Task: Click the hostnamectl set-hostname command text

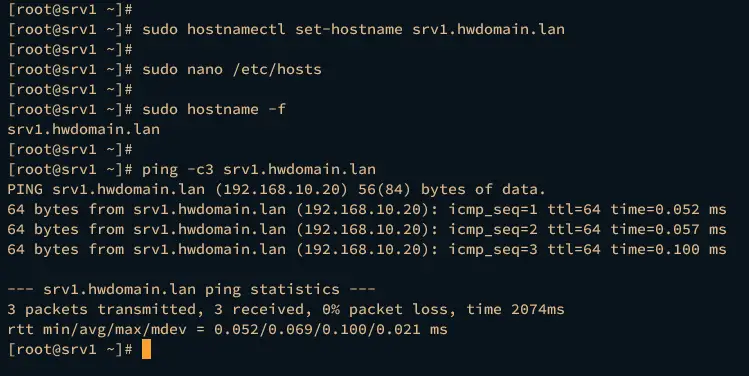Action: pyautogui.click(x=353, y=29)
